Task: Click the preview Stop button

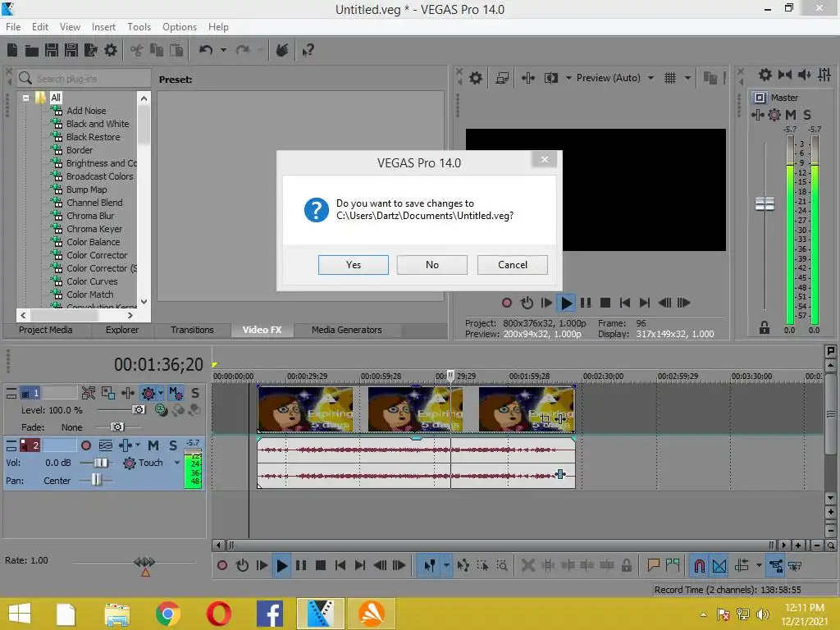Action: [x=605, y=304]
